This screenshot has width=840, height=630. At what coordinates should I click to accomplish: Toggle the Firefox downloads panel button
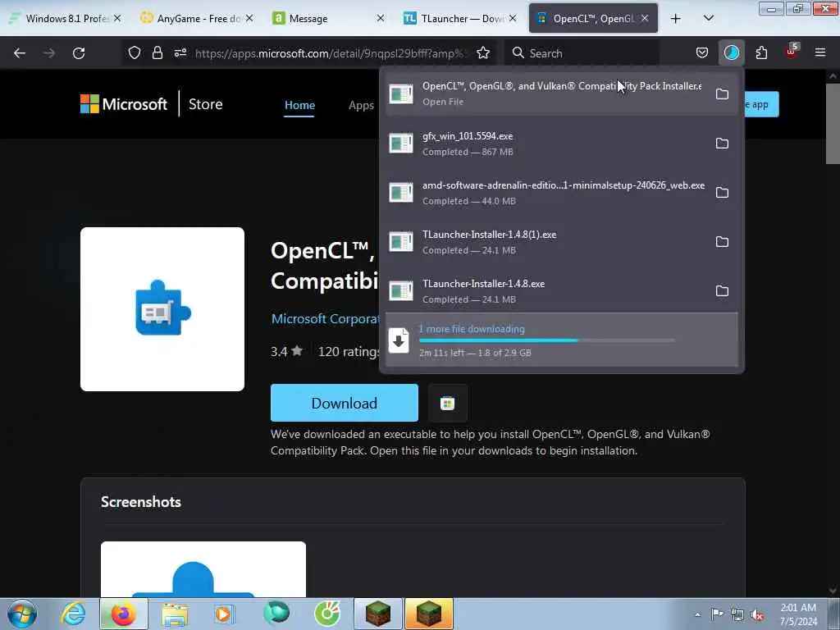coord(731,53)
